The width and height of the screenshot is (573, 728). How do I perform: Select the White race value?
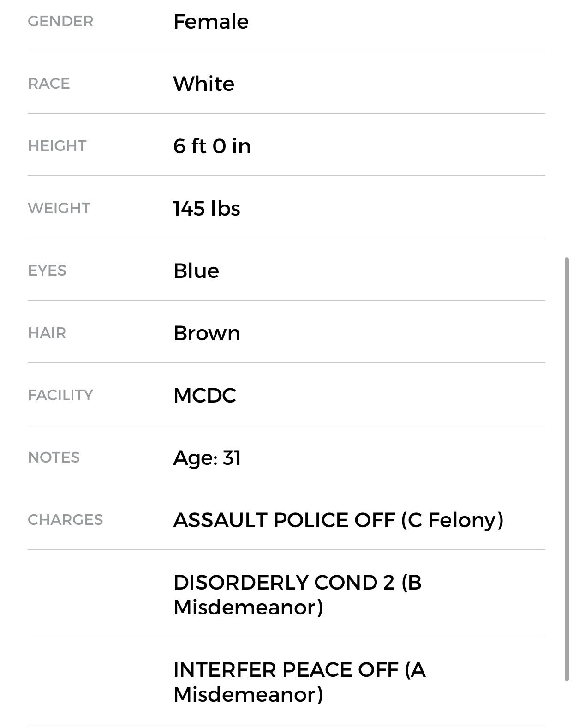[x=203, y=84]
